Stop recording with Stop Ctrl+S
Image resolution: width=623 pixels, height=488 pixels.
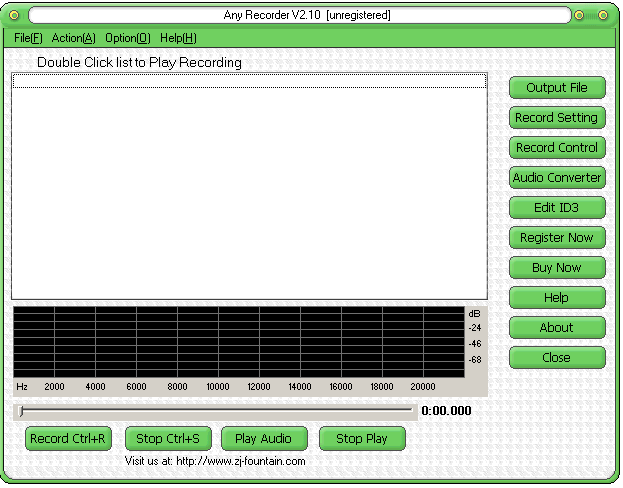168,439
